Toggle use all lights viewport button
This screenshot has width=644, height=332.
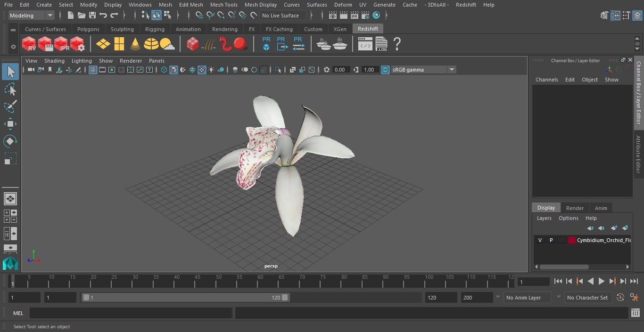click(211, 70)
